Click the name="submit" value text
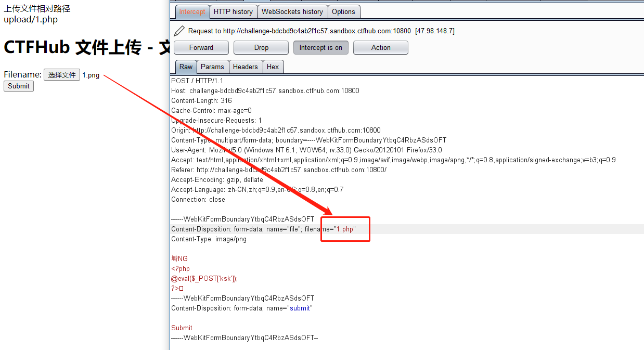Image resolution: width=644 pixels, height=350 pixels. [x=300, y=308]
